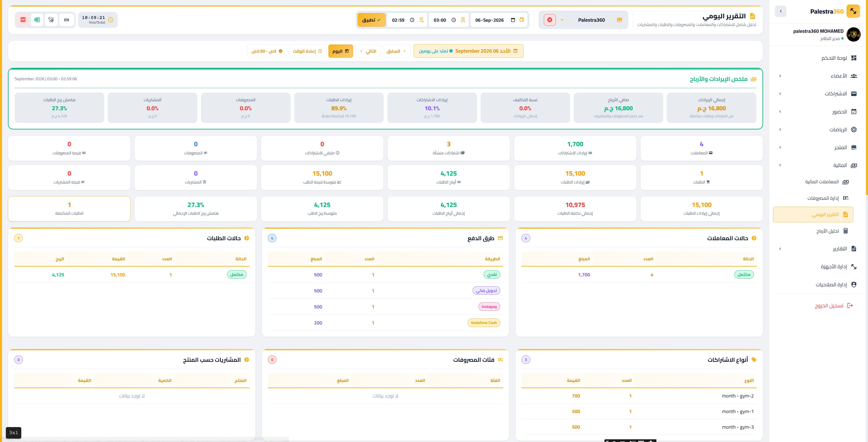The width and height of the screenshot is (868, 442).
Task: Export the report to Excel
Action: (37, 20)
